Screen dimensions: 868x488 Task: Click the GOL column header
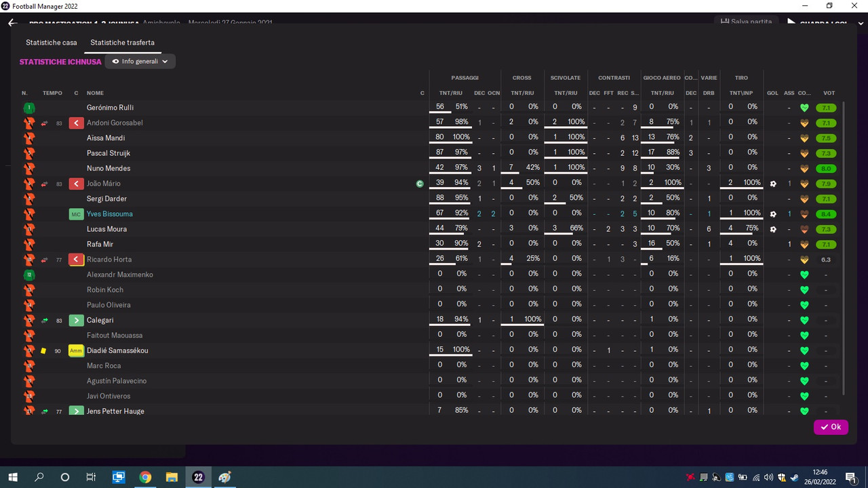[772, 93]
